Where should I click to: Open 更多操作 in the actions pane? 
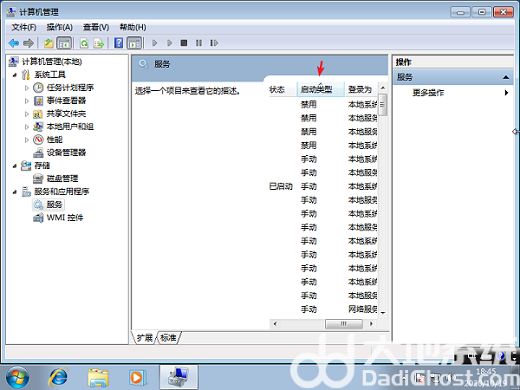428,93
